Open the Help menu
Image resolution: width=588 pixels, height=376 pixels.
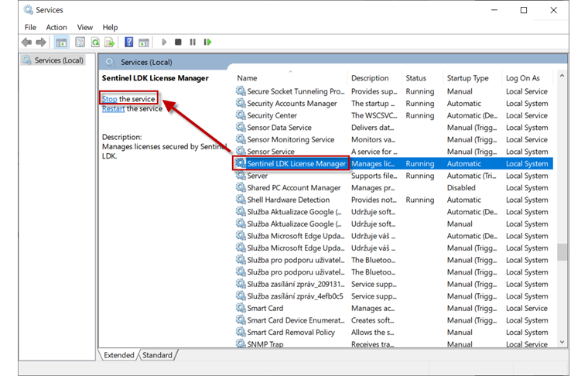click(110, 27)
